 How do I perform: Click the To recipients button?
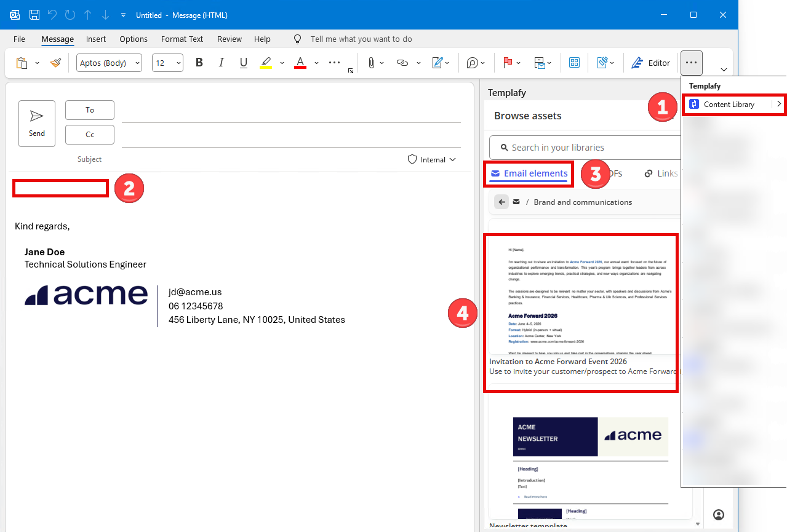coord(90,110)
